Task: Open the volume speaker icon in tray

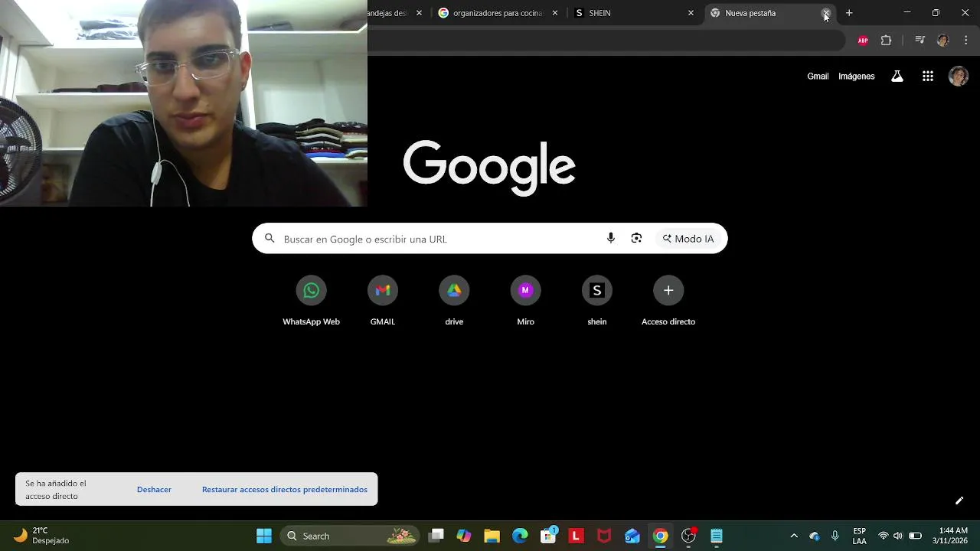Action: 898,536
